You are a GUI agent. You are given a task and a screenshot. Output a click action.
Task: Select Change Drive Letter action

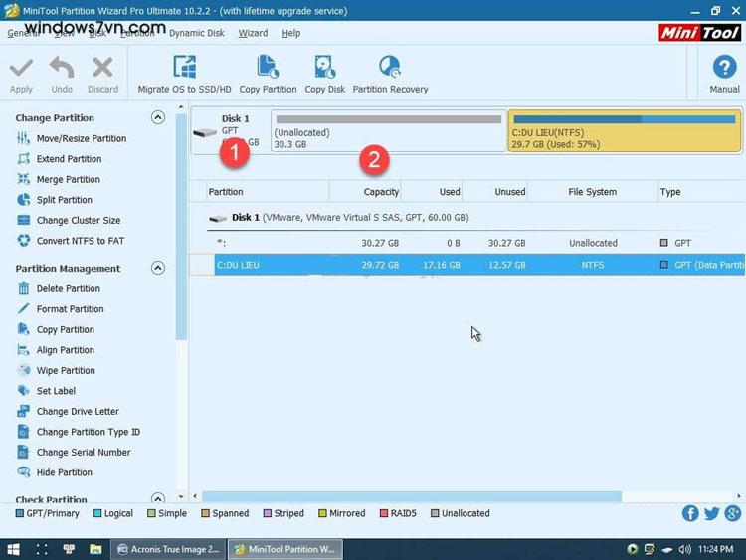78,412
